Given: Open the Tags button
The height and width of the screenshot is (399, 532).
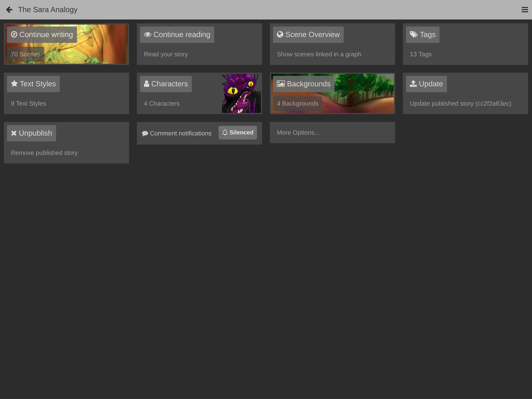Looking at the screenshot, I should tap(423, 35).
